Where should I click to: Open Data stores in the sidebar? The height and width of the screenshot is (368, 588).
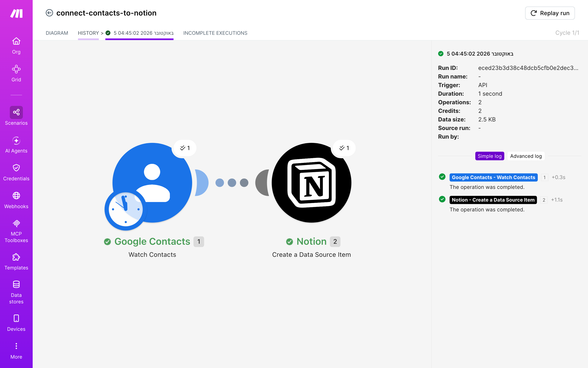[x=16, y=292]
